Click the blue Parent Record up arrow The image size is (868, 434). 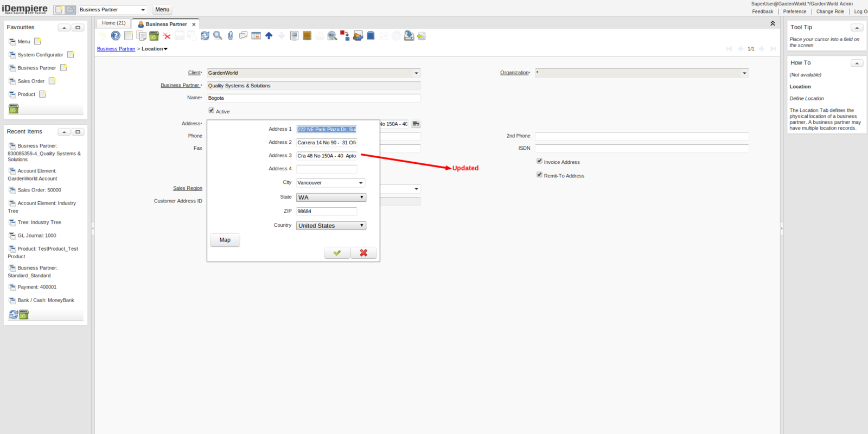coord(269,36)
